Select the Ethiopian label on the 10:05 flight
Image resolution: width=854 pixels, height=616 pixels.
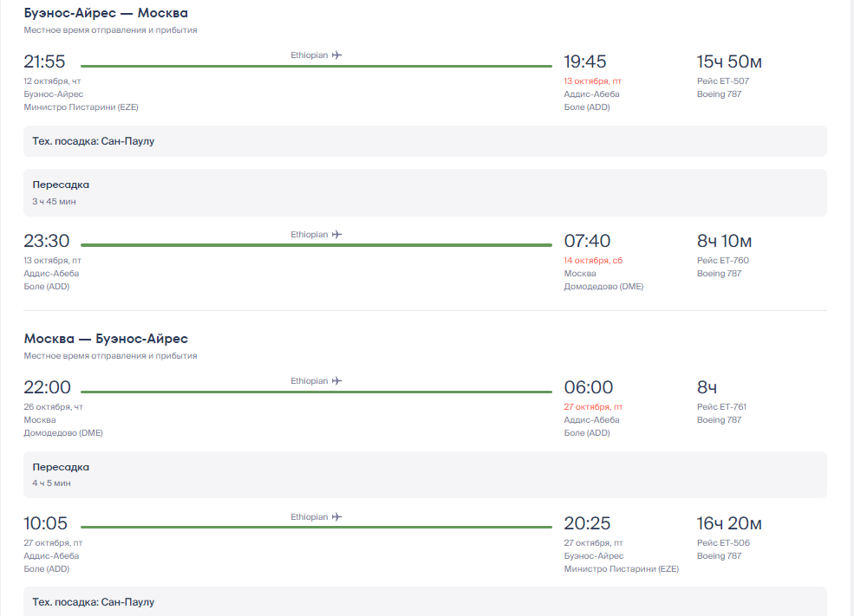(309, 517)
